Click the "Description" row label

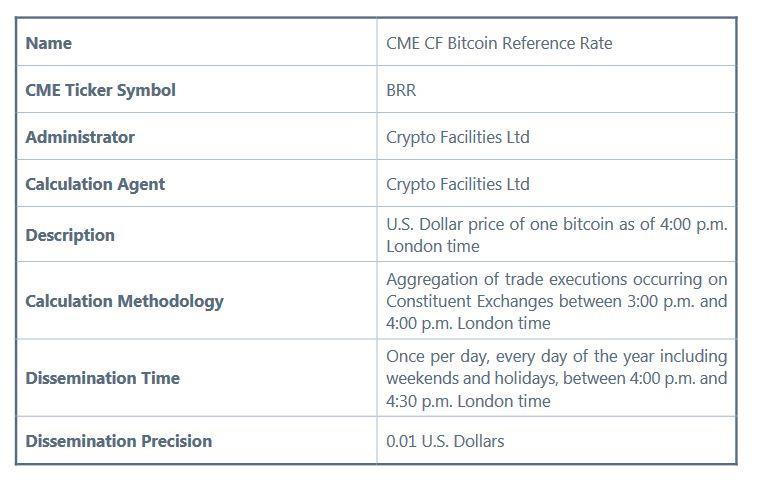(70, 235)
